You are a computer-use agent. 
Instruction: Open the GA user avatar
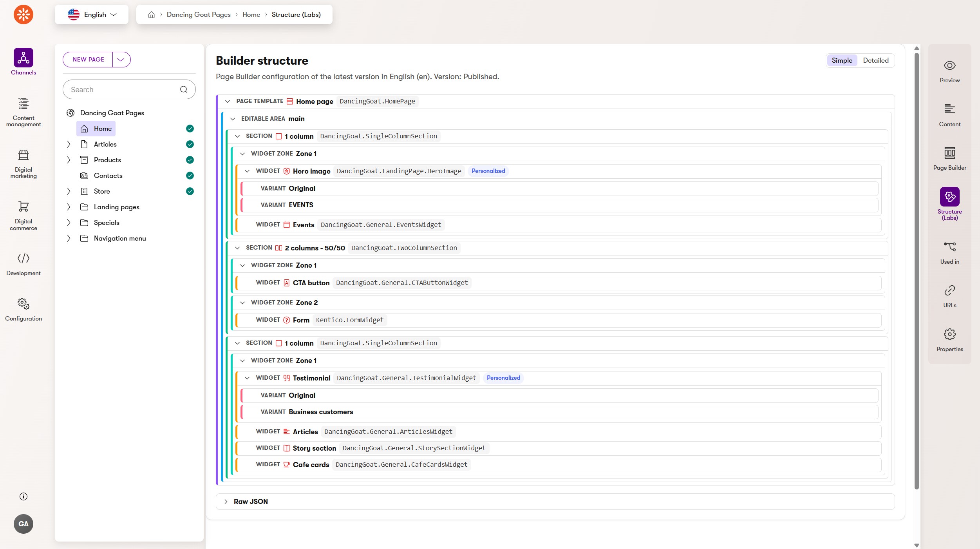(x=24, y=524)
